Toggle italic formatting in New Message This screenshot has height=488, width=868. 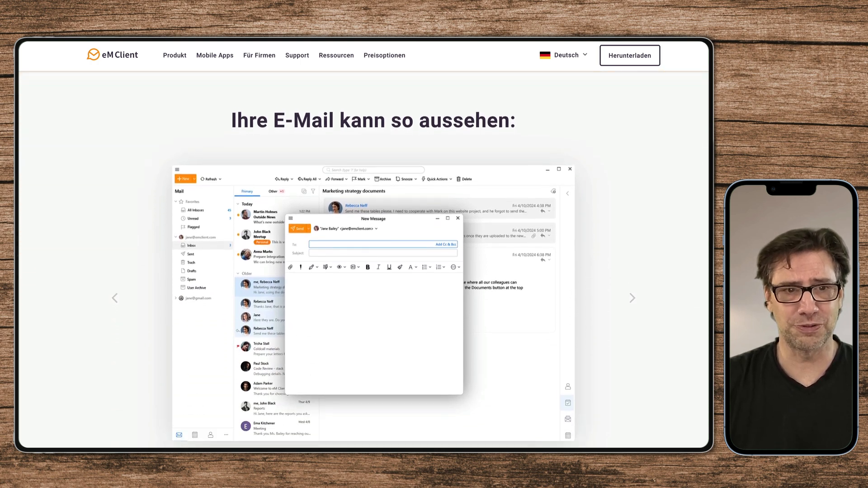tap(378, 267)
